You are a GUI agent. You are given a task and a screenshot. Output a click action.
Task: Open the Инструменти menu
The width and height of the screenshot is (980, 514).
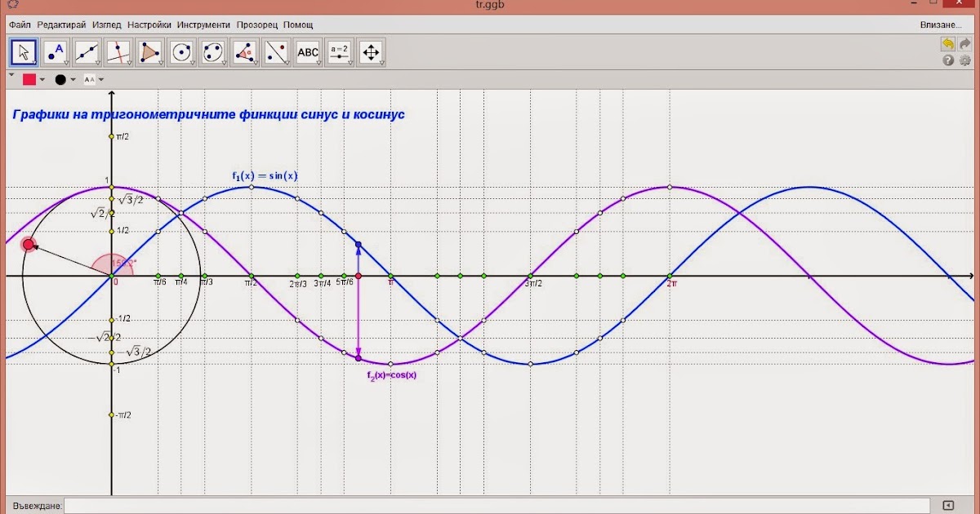click(204, 24)
